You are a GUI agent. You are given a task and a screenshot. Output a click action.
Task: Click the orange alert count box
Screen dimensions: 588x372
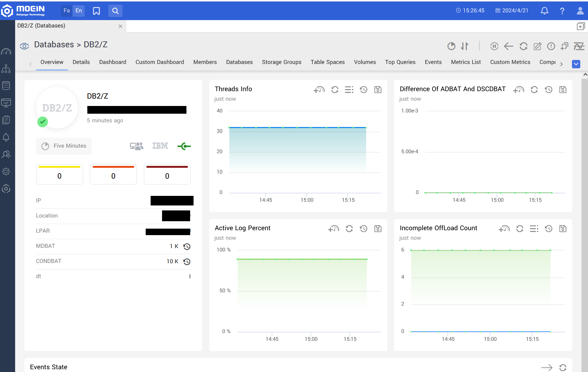(113, 174)
